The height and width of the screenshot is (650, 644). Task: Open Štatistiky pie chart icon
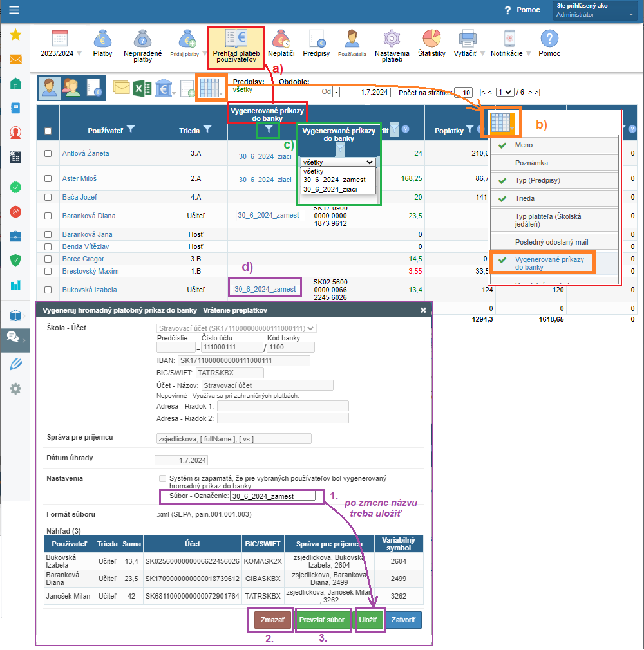431,39
